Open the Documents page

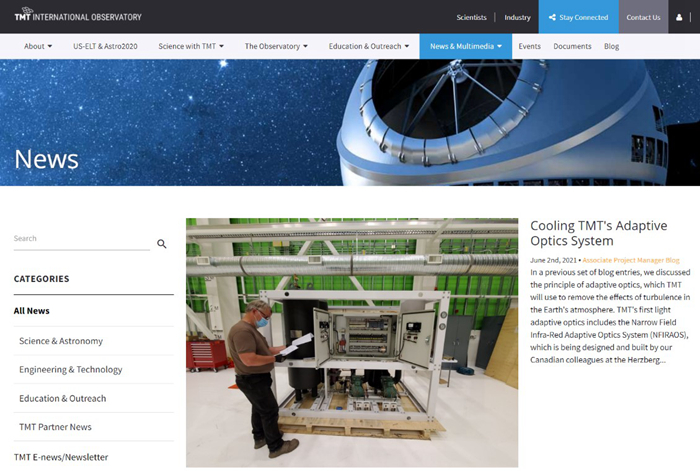pos(572,46)
